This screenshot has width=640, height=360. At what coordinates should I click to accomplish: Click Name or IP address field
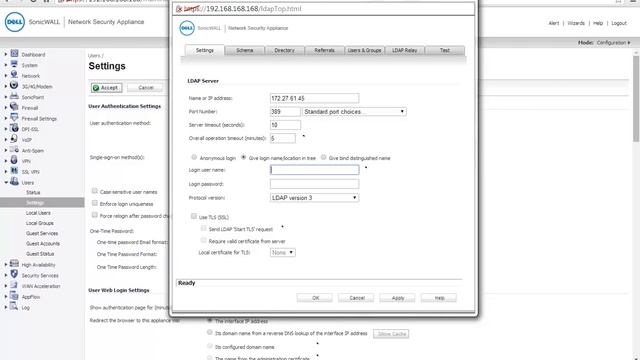pos(314,98)
